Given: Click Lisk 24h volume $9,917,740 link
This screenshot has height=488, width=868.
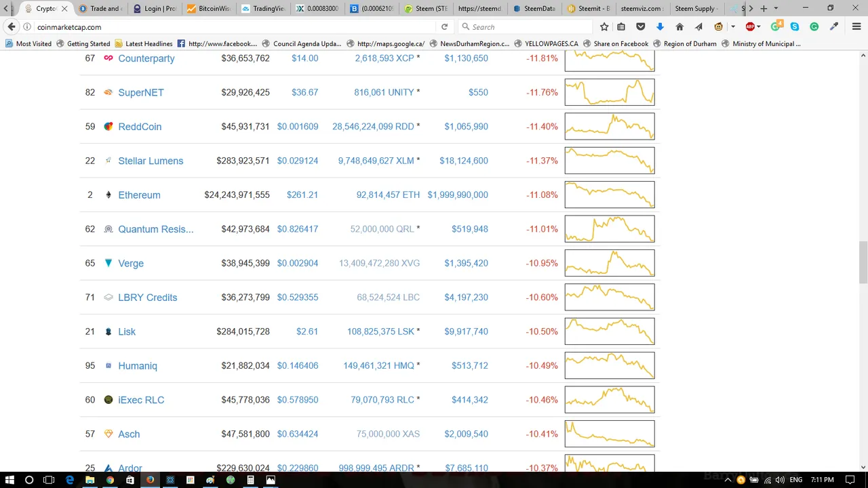Looking at the screenshot, I should (466, 331).
